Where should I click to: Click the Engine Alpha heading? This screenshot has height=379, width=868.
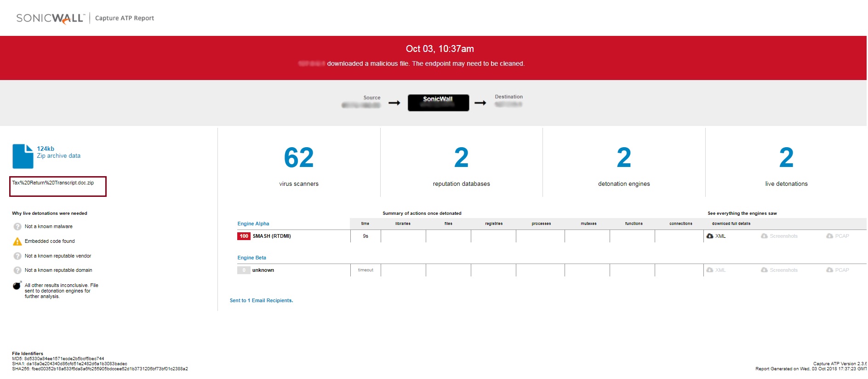[x=253, y=224]
